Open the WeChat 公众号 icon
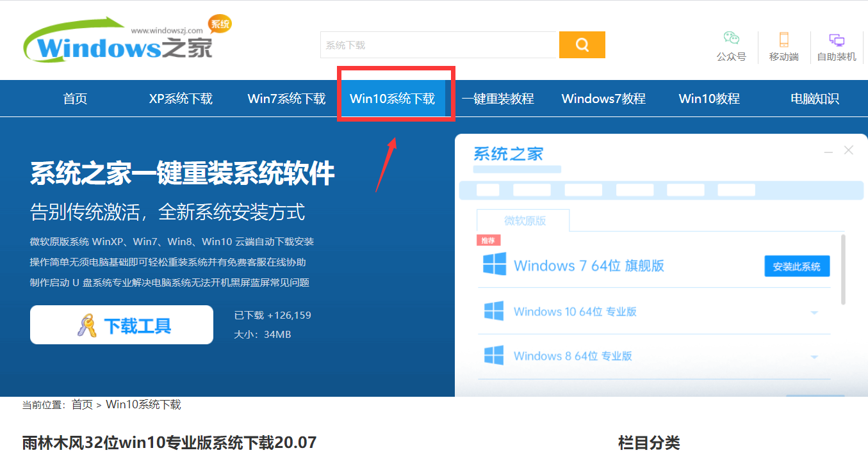 731,39
